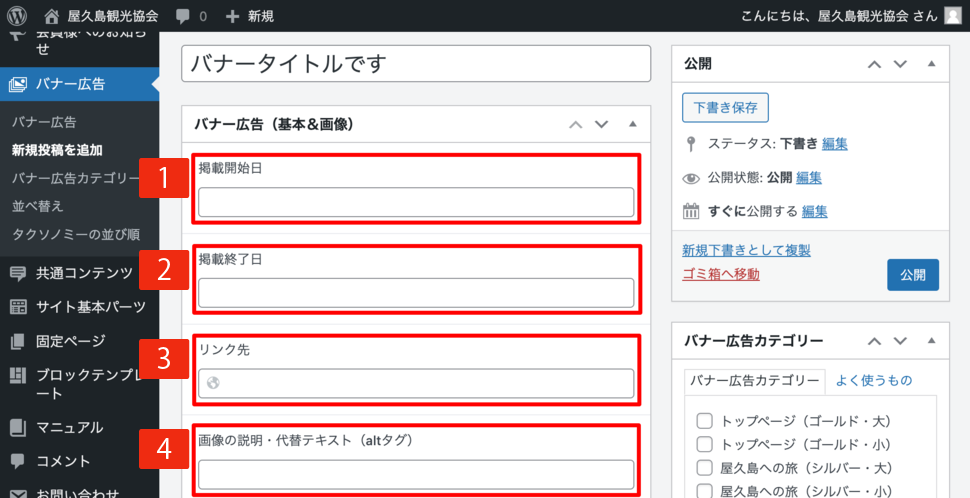Collapse the バナー広告（基本＆画像） panel
Viewport: 970px width, 498px height.
pyautogui.click(x=632, y=125)
